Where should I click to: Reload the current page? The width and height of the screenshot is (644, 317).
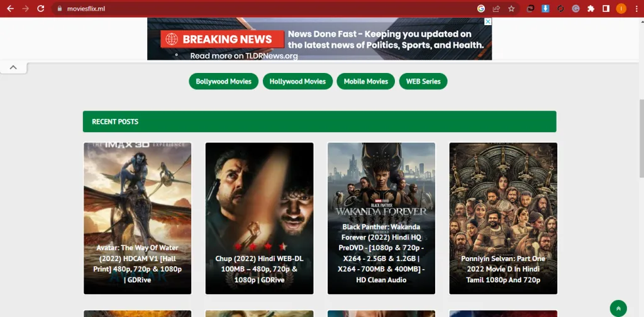(x=41, y=9)
